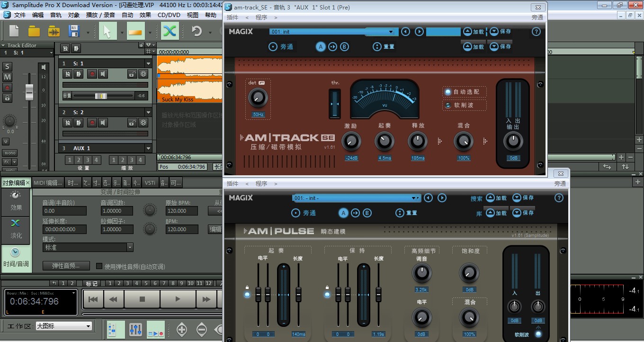Go to next preset in AM-Pulse plugin
The width and height of the screenshot is (644, 342).
click(x=442, y=198)
